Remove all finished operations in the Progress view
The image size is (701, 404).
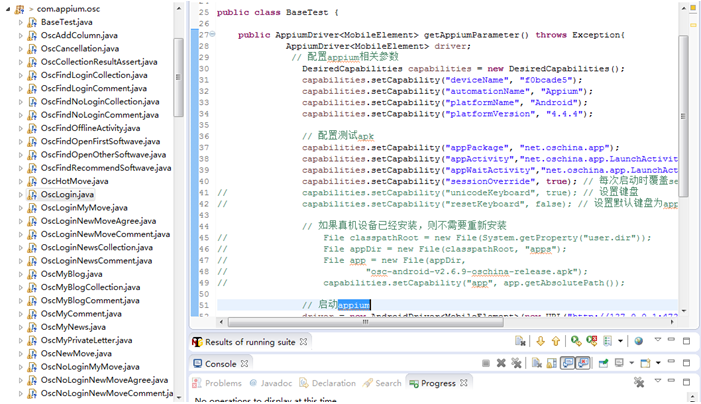point(639,382)
